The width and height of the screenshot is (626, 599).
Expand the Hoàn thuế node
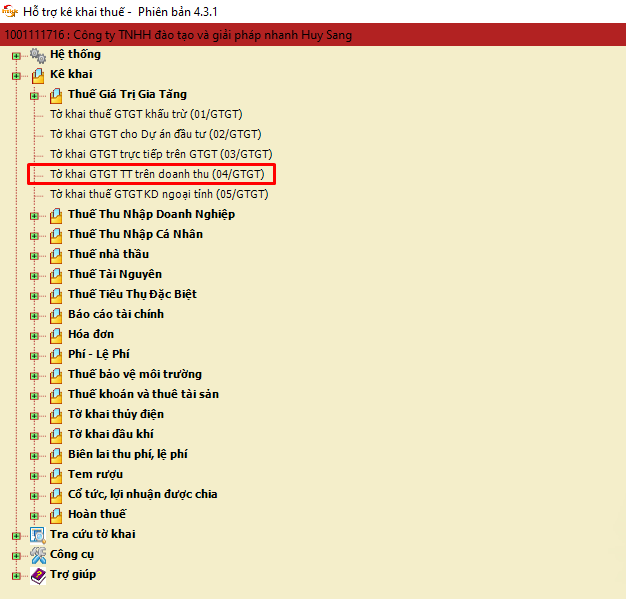(x=34, y=516)
